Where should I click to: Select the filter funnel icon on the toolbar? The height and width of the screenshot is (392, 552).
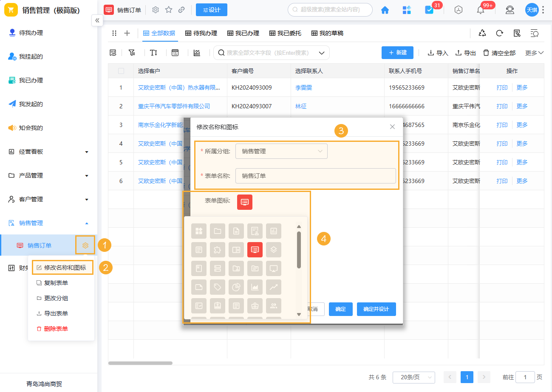coord(132,52)
